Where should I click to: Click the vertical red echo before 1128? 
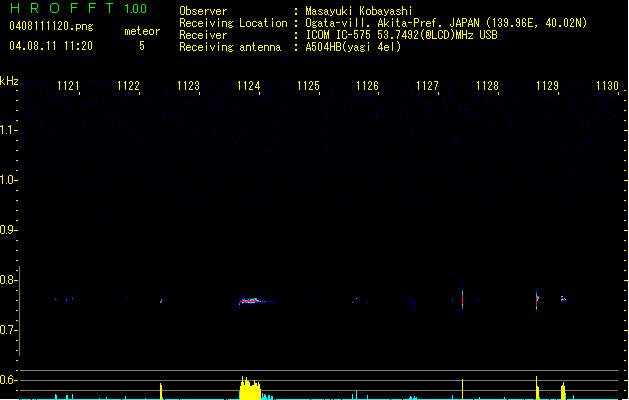point(463,299)
